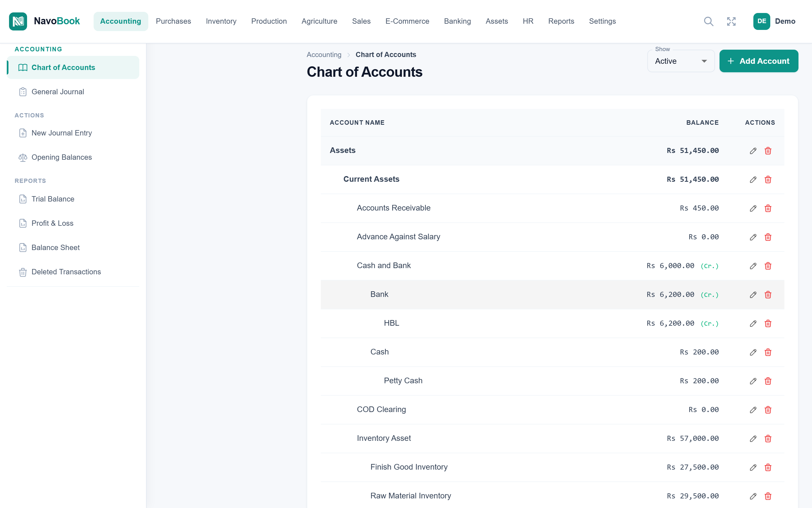The image size is (812, 508).
Task: Open the Accounting top menu
Action: [120, 21]
